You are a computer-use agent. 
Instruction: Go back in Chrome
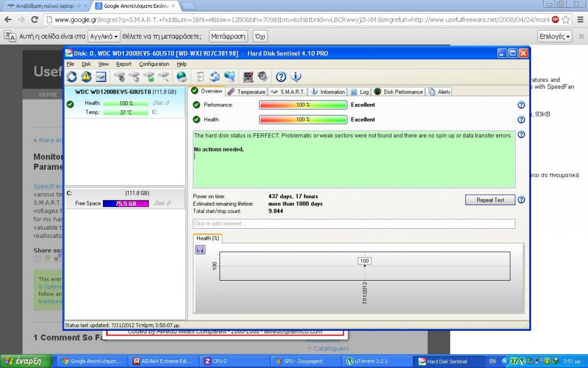(8, 20)
